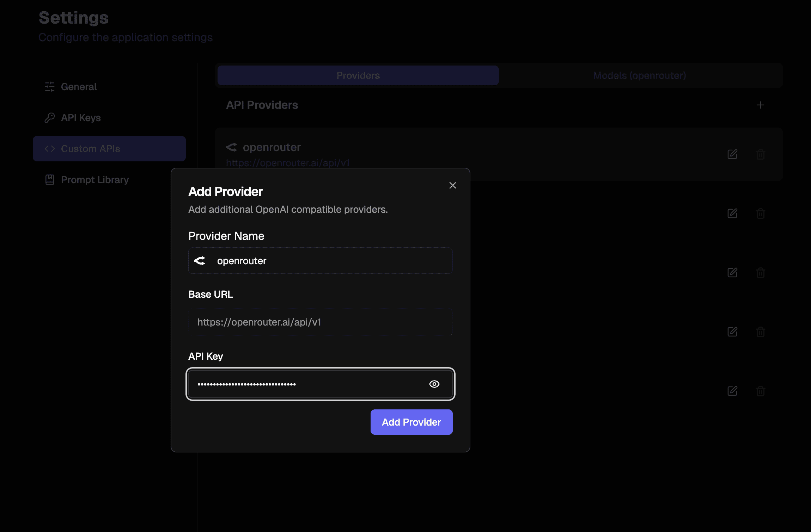
Task: Click the API Providers heading
Action: tap(262, 105)
